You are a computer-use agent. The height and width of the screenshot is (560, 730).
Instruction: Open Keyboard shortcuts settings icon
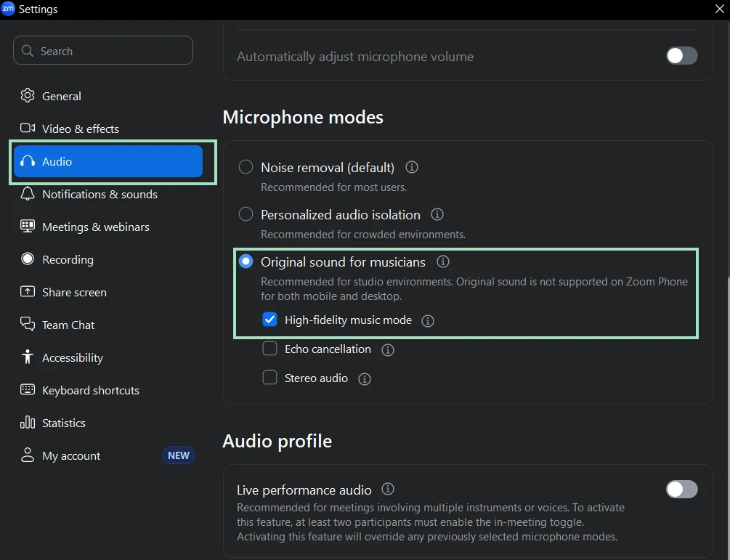tap(27, 390)
